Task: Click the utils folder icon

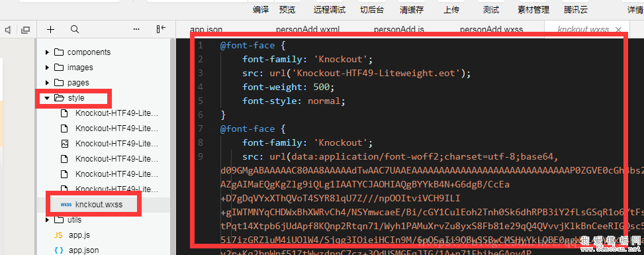Action: (59, 220)
